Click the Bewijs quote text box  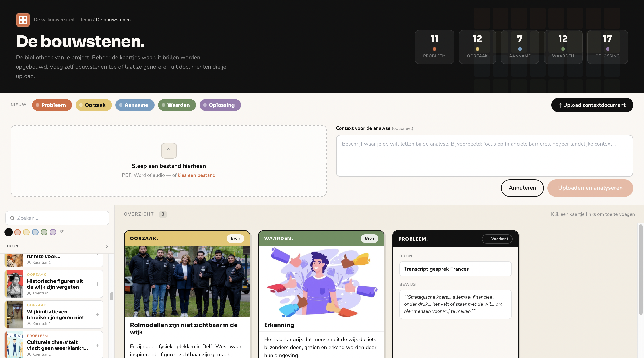pos(455,304)
